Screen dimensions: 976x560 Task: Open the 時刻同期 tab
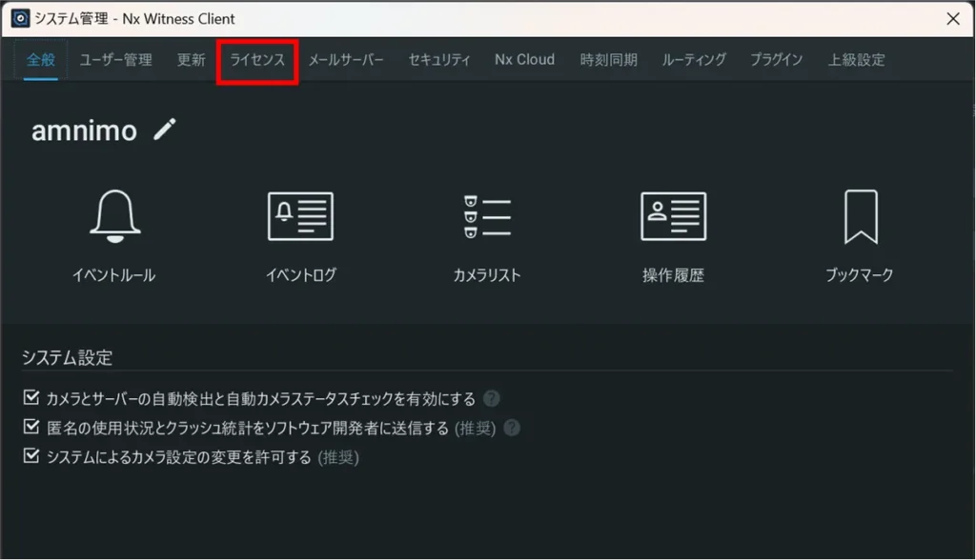click(x=608, y=60)
